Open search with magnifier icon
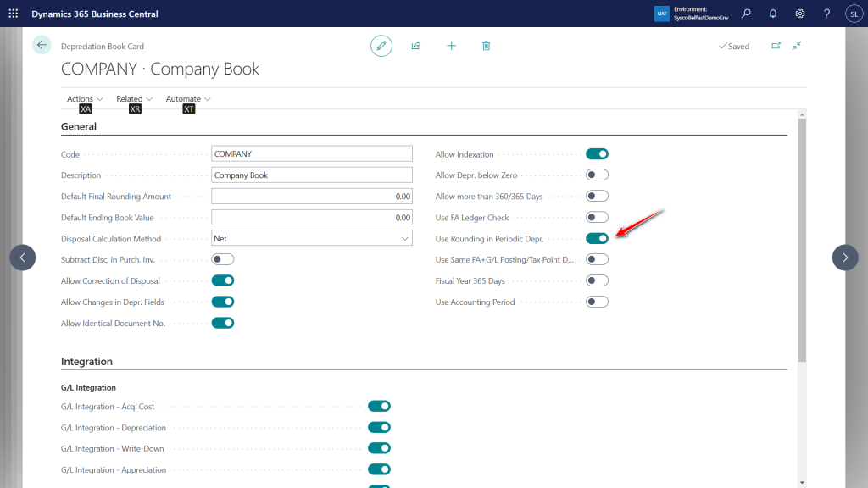This screenshot has height=488, width=868. coord(746,14)
